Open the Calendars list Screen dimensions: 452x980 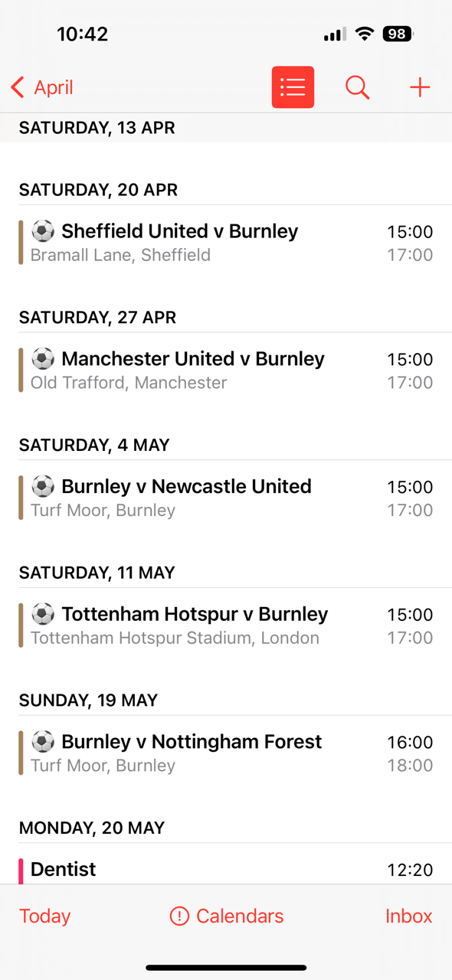227,916
